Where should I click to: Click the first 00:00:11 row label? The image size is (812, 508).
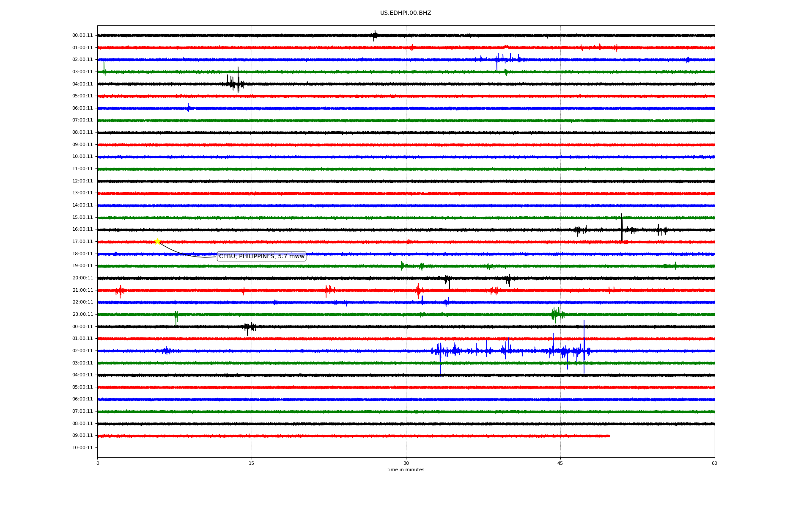pyautogui.click(x=82, y=36)
